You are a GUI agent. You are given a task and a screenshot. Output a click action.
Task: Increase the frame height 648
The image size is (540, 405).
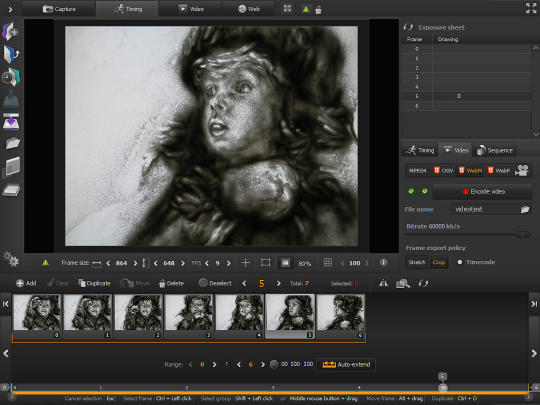(x=183, y=263)
